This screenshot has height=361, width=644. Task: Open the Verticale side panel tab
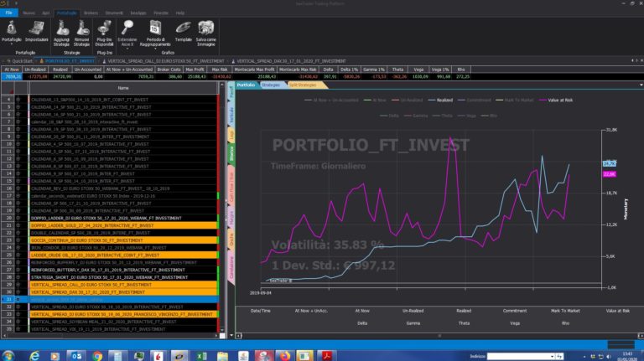pos(231,116)
